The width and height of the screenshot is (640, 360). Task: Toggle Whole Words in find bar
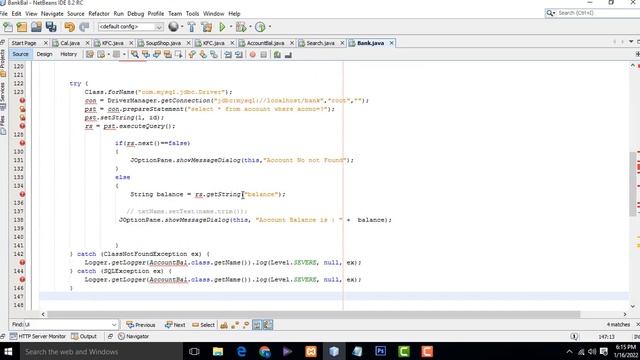click(235, 325)
